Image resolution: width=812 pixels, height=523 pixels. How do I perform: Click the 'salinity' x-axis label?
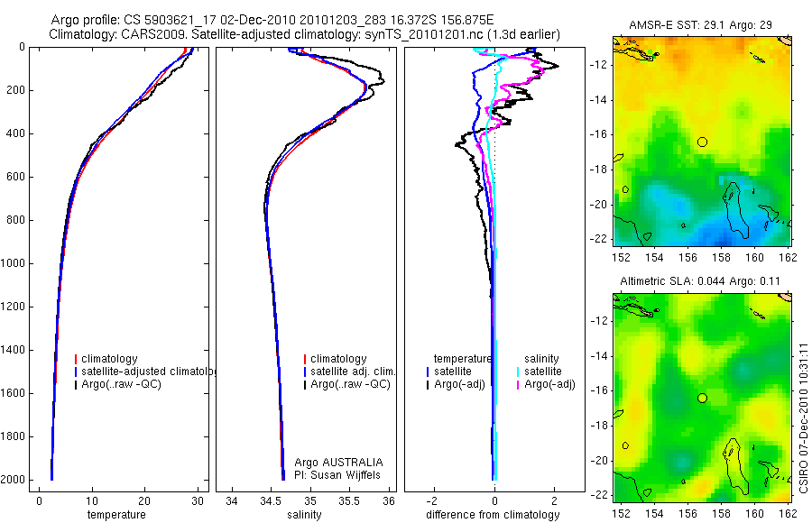point(305,515)
